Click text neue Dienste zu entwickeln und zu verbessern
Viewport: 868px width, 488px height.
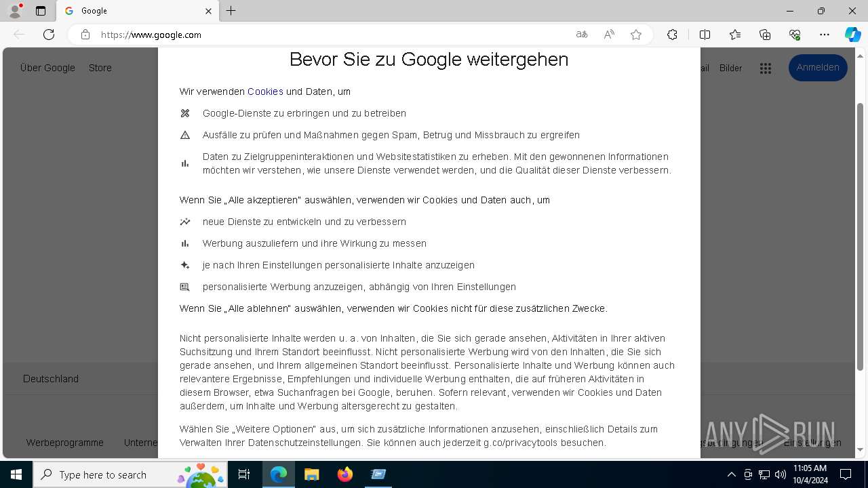click(304, 222)
